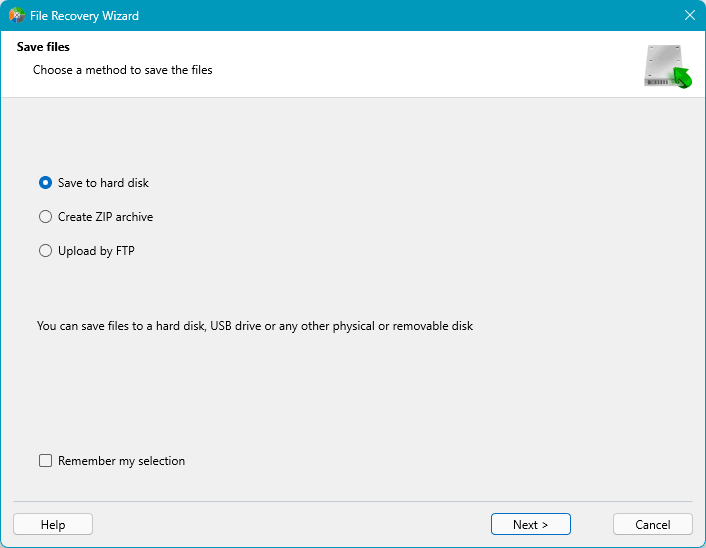Select the Save to hard disk radio button
Screen dimensions: 706x548
click(x=45, y=183)
